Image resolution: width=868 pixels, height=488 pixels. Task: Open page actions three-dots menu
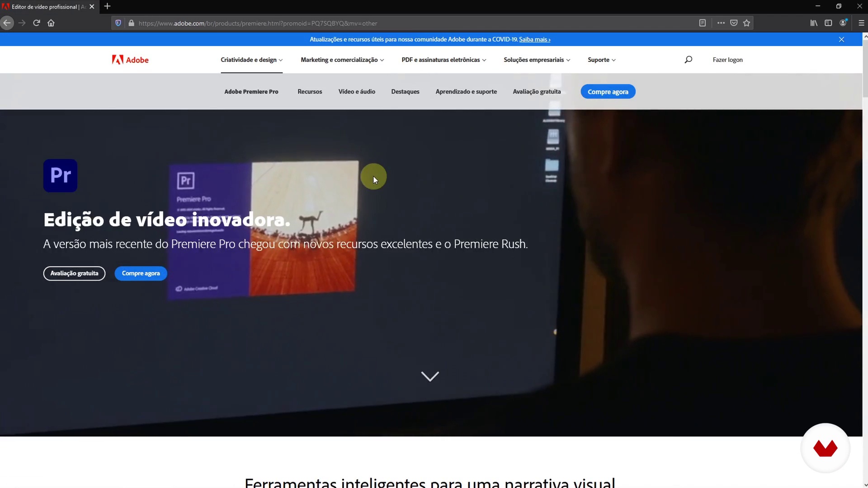coord(721,23)
